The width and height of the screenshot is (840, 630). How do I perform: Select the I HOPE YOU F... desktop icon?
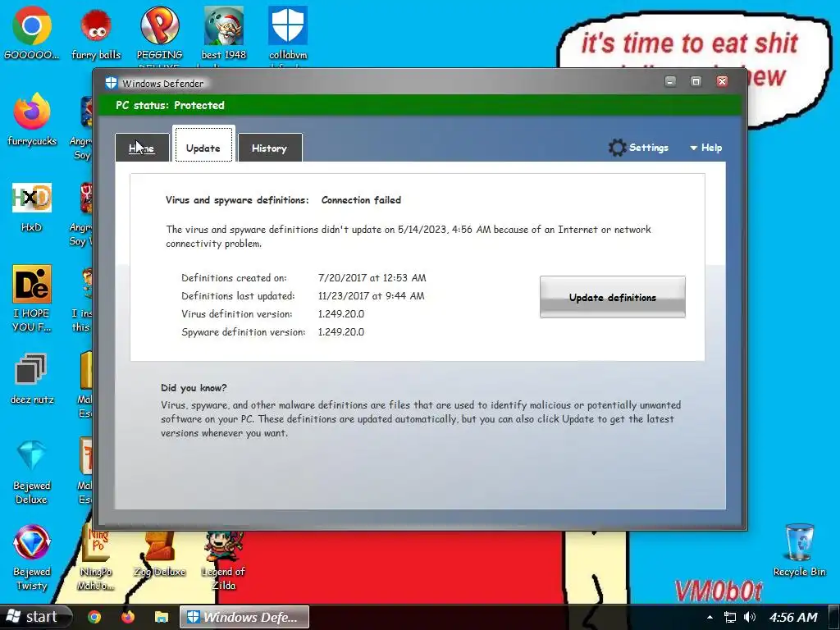tap(32, 299)
